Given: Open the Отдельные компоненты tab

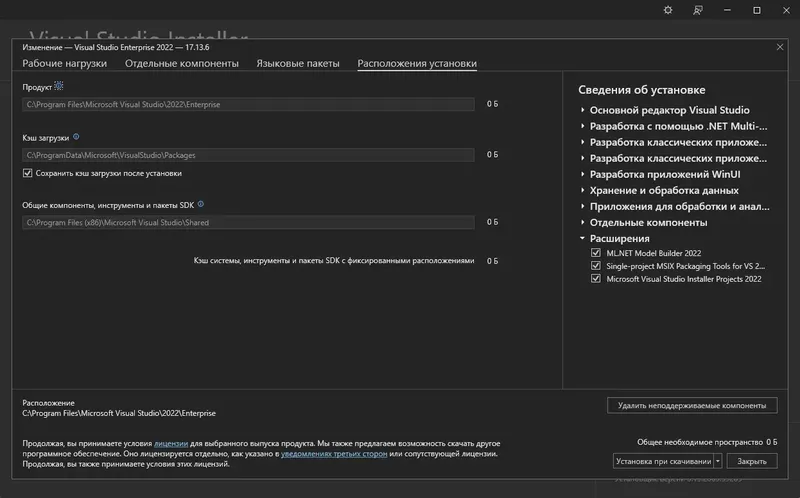Looking at the screenshot, I should 182,63.
